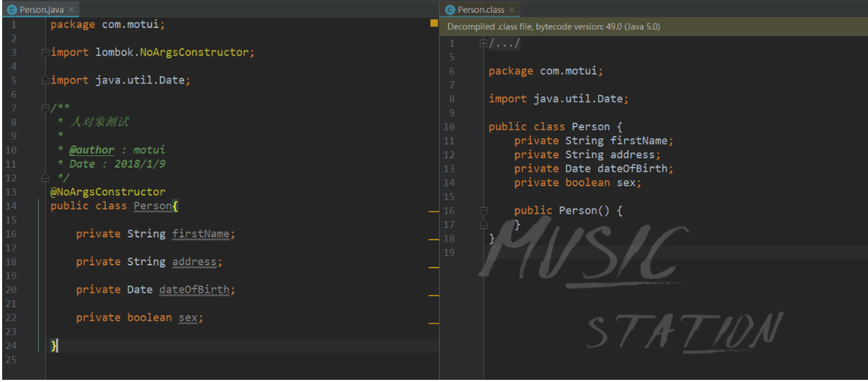Click 'package com.motui;' in Person.java

coord(108,24)
